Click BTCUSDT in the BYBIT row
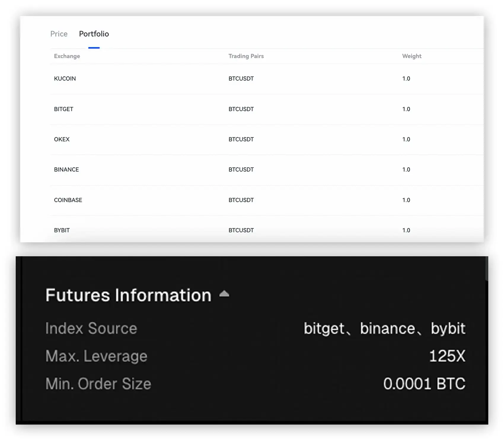 (241, 230)
